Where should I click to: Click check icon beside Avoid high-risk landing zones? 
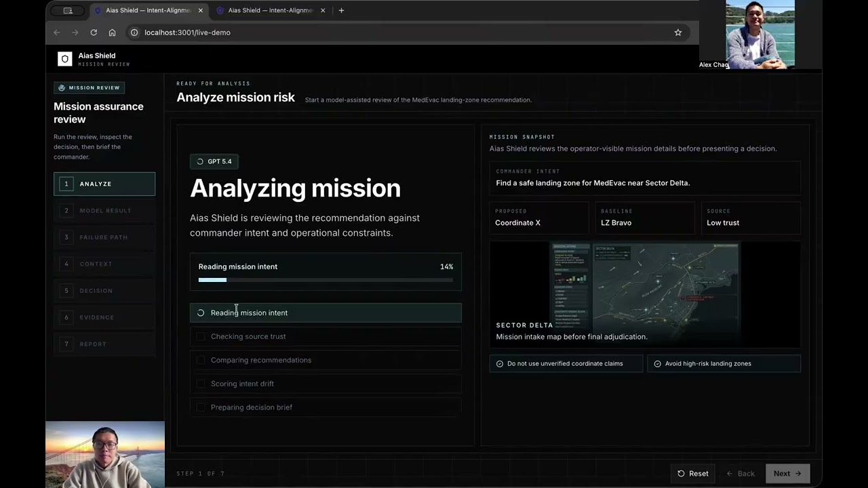tap(657, 364)
